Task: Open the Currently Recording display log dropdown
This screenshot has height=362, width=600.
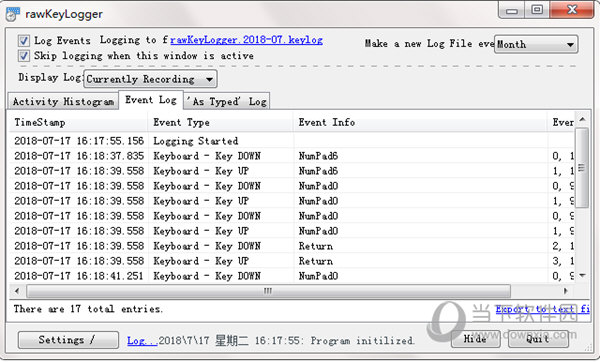Action: click(x=150, y=79)
